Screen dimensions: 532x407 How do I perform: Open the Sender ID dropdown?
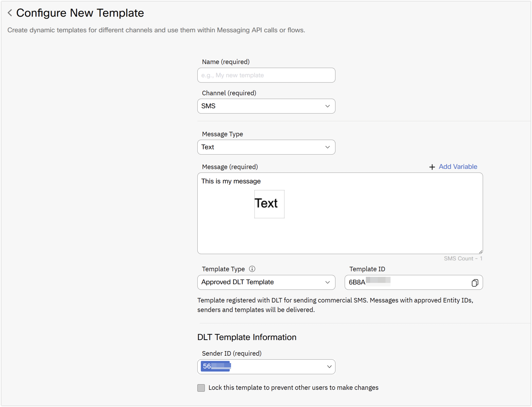tap(266, 367)
